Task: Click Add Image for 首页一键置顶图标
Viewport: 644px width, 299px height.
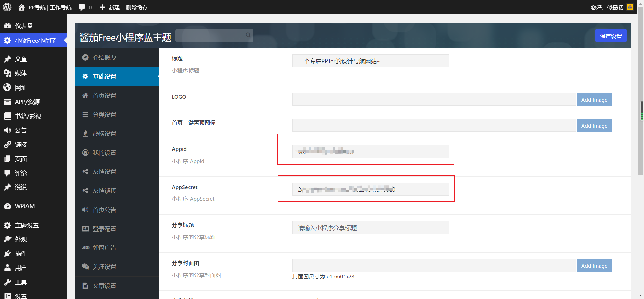Action: [x=594, y=126]
